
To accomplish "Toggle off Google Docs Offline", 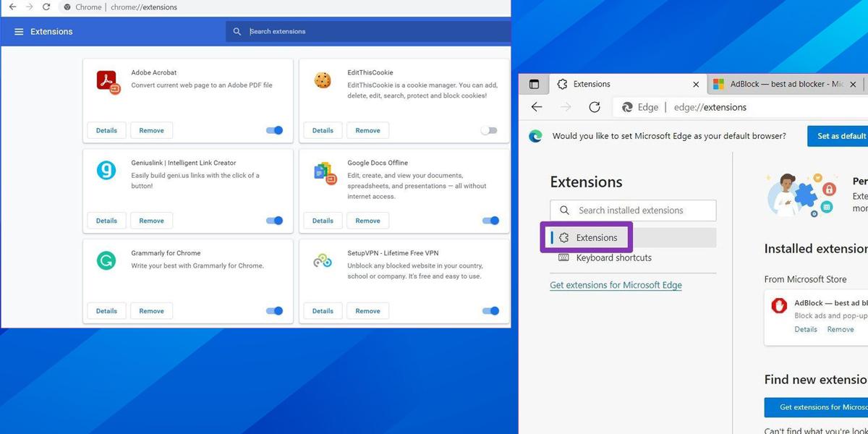I will (490, 221).
